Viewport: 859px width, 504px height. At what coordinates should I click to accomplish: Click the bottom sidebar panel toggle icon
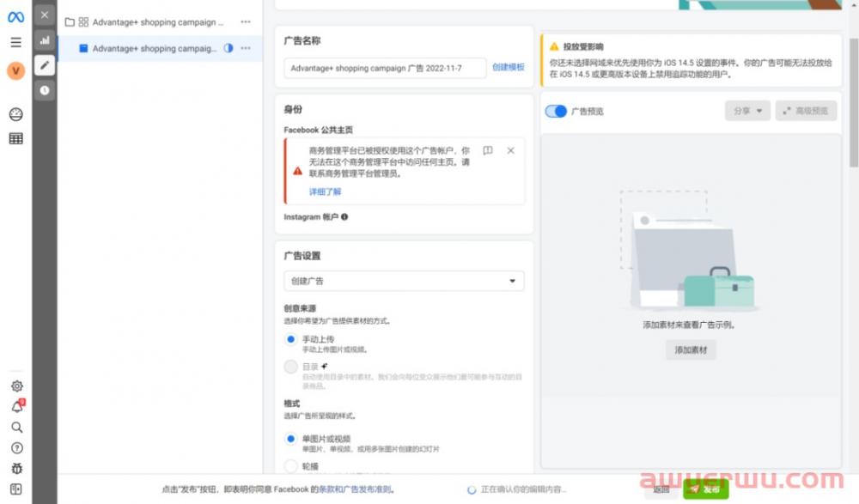[15, 489]
